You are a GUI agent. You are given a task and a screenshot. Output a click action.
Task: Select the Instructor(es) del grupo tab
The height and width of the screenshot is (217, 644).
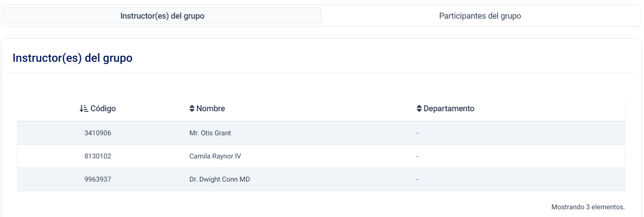(162, 16)
